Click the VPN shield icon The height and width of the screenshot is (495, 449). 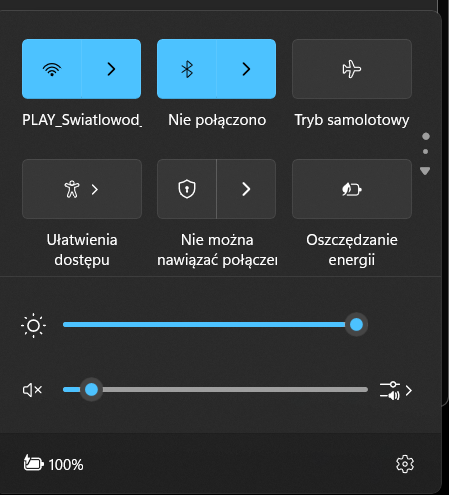point(187,189)
